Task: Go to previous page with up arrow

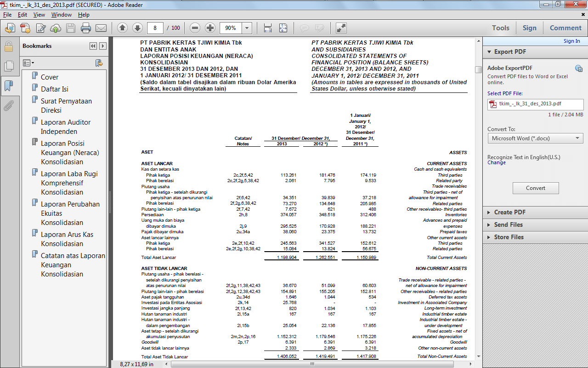Action: (122, 28)
